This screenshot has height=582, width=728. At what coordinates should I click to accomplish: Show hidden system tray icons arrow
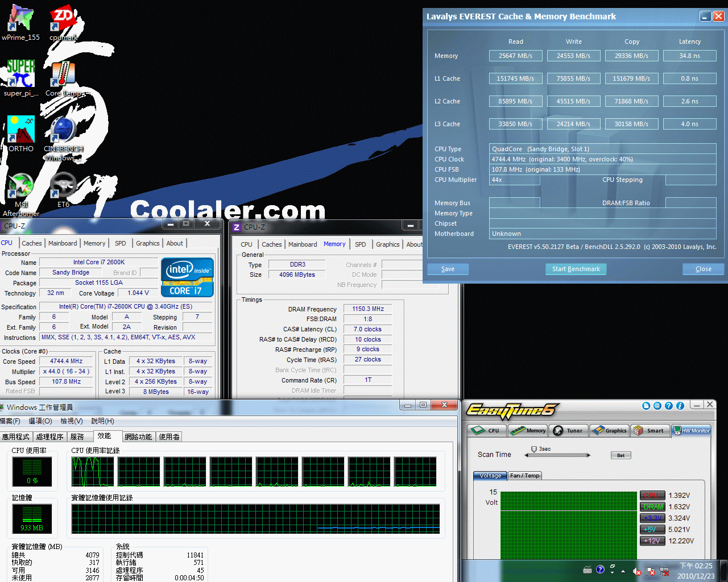pos(623,571)
